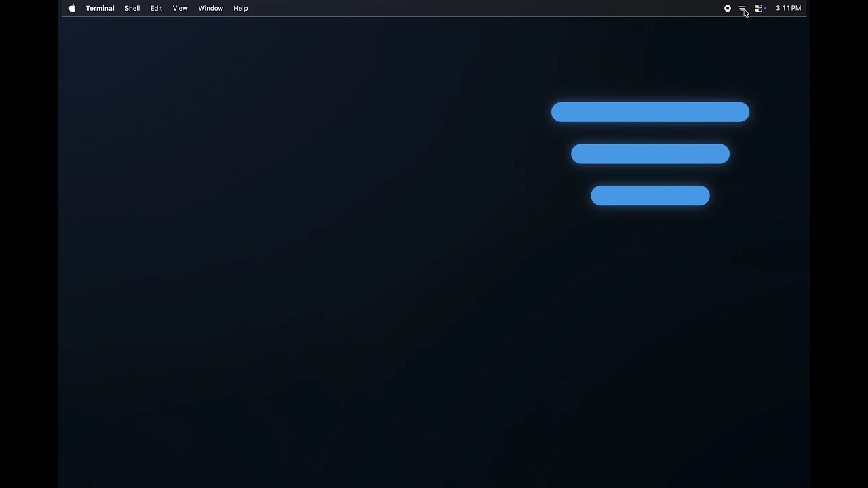This screenshot has width=868, height=488.
Task: Click the shortest bottom blue bar
Action: tap(650, 195)
